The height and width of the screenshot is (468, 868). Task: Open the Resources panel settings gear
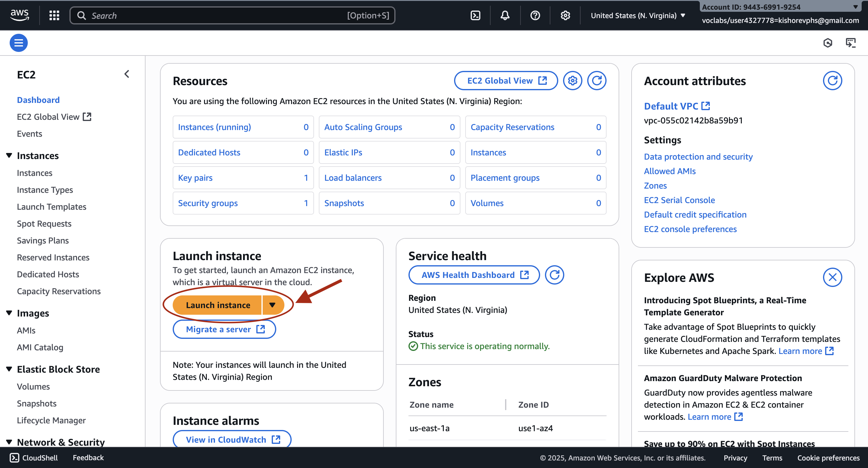[x=572, y=81]
